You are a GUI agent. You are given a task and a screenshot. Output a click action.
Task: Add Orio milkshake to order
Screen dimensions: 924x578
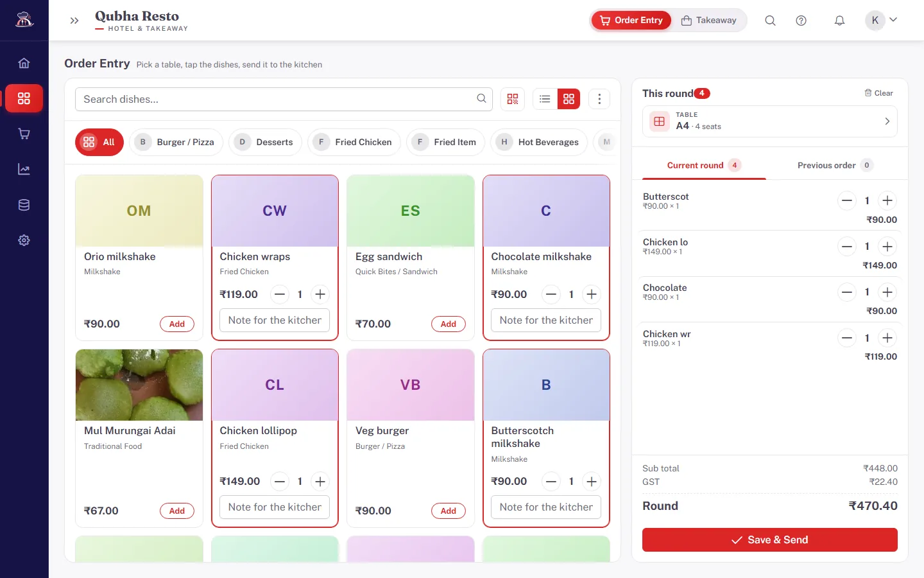point(177,324)
